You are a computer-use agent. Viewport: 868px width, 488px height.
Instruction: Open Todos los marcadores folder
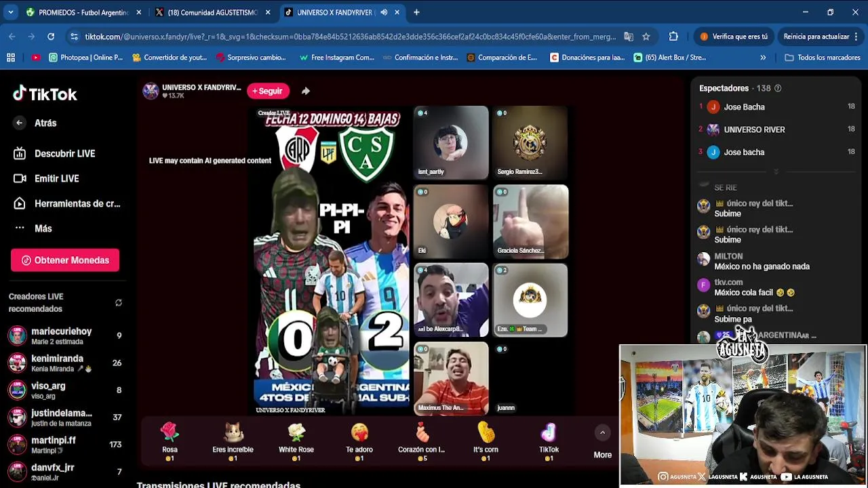822,58
